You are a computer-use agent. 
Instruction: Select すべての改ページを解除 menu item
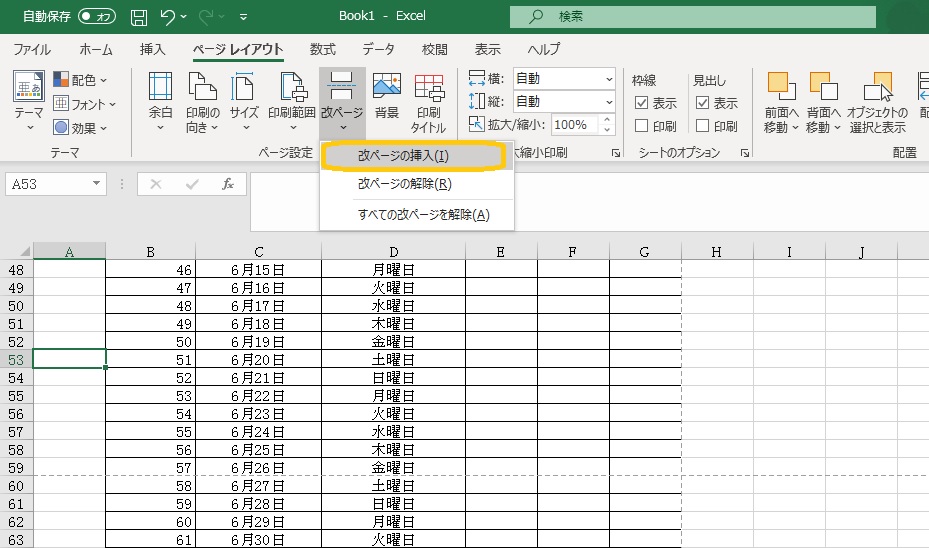coord(423,215)
